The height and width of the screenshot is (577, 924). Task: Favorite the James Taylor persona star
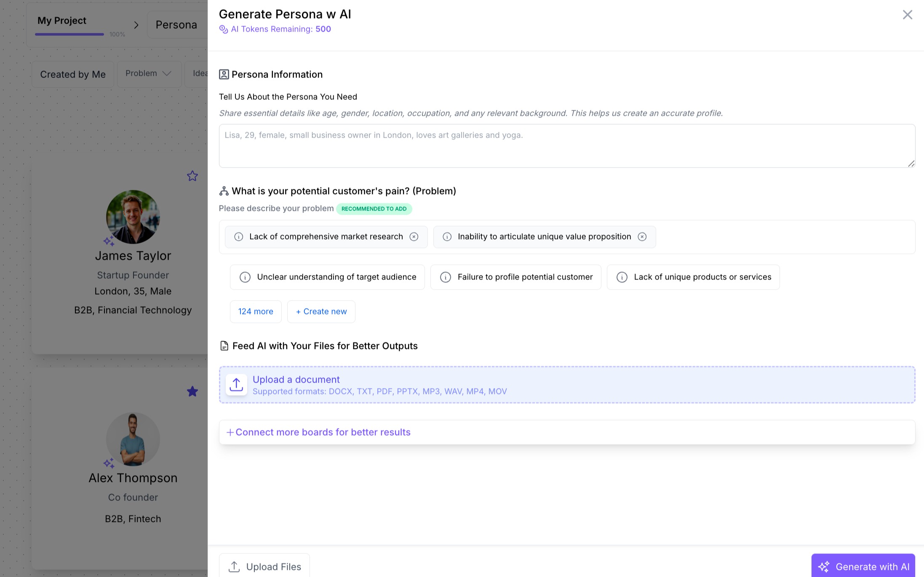tap(192, 176)
